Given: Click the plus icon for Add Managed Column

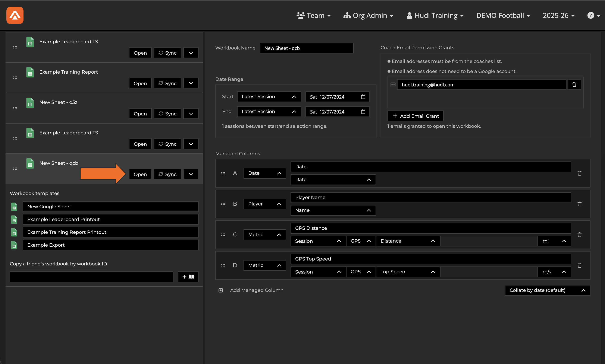Looking at the screenshot, I should tap(220, 290).
